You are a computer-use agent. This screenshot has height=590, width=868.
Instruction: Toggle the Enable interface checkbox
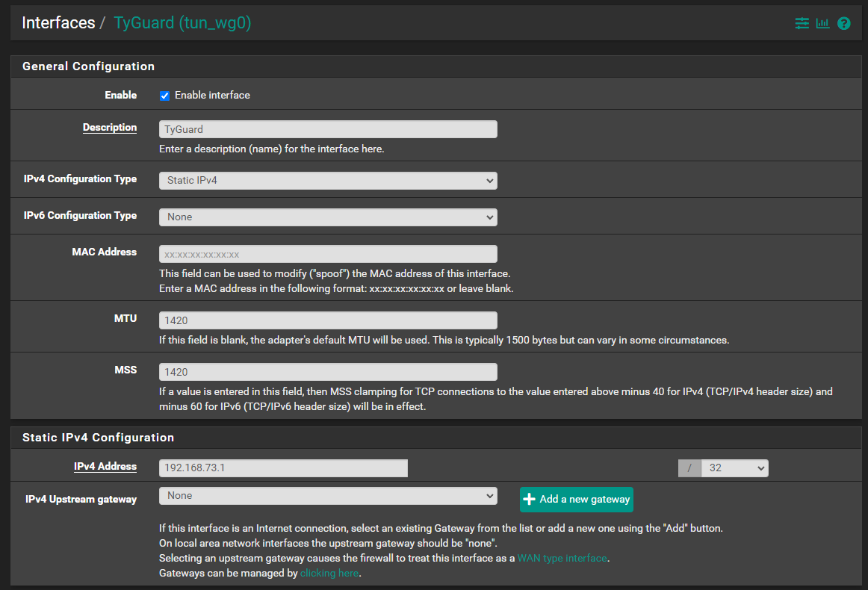165,96
